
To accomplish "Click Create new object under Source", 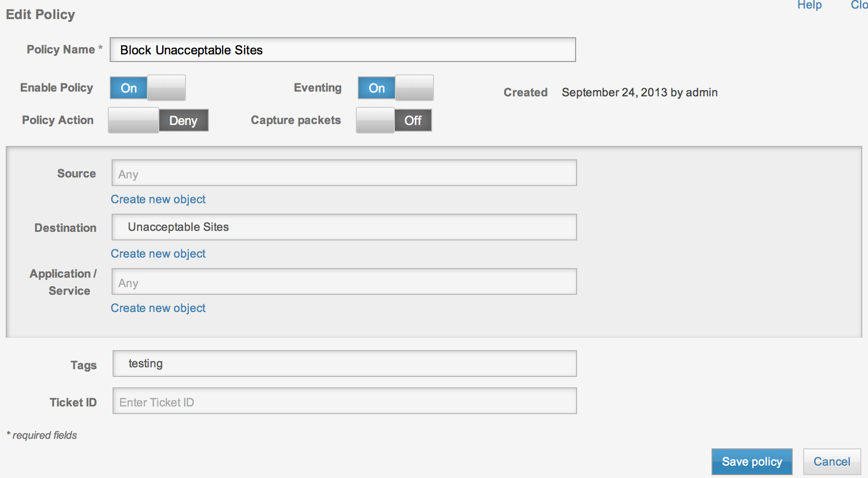I will (x=158, y=199).
